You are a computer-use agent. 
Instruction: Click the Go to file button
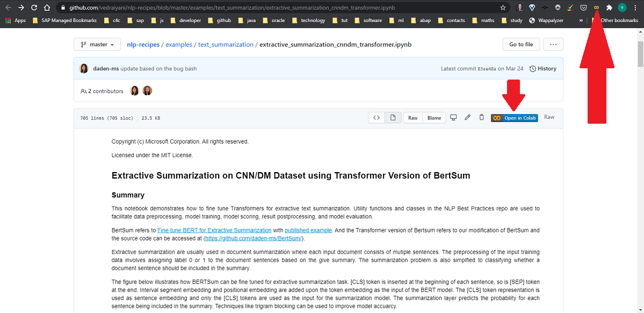click(x=521, y=45)
